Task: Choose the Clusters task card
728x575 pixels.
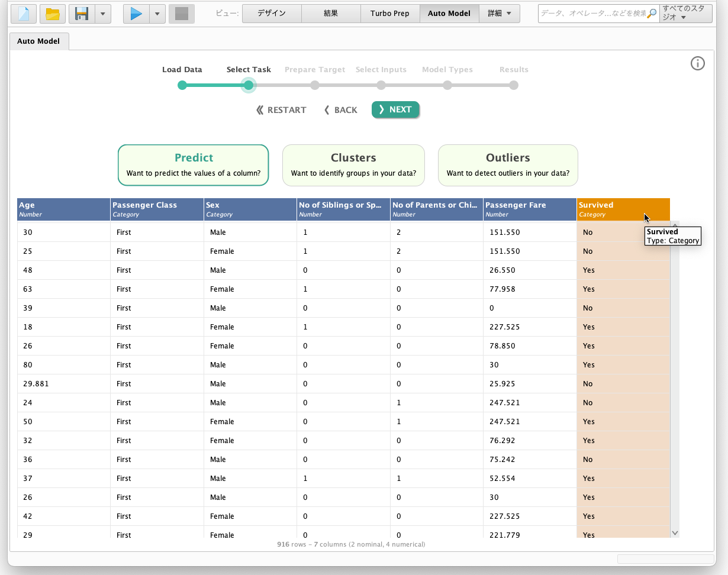Action: 353,165
